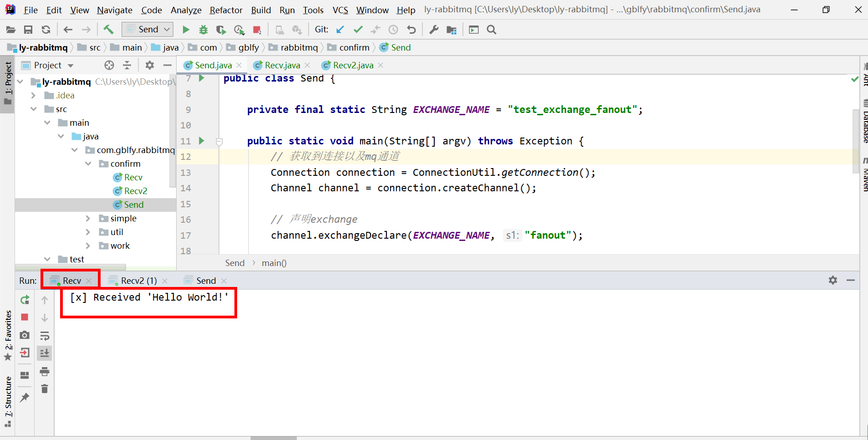The width and height of the screenshot is (868, 440).
Task: Collapse the confirm package
Action: pyautogui.click(x=88, y=164)
